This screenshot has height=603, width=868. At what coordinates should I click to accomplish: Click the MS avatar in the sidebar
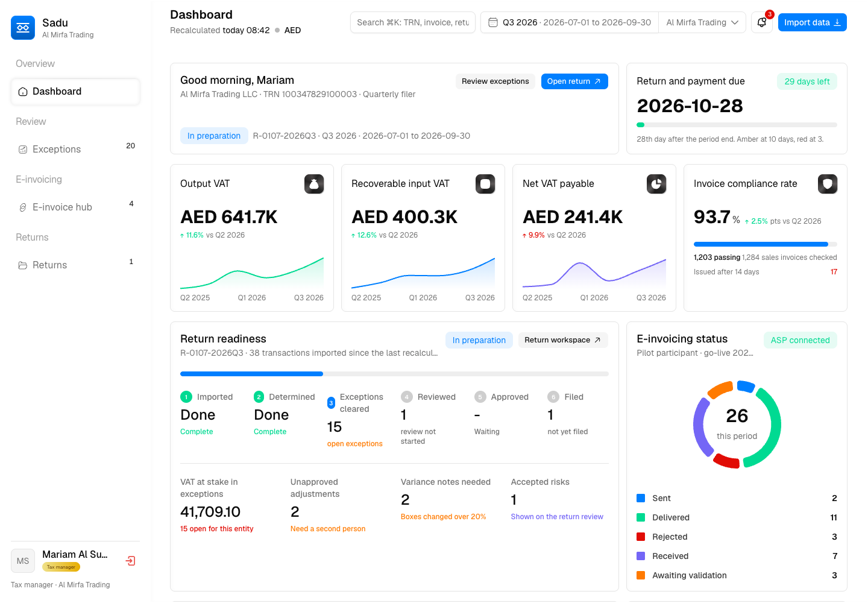pos(23,561)
